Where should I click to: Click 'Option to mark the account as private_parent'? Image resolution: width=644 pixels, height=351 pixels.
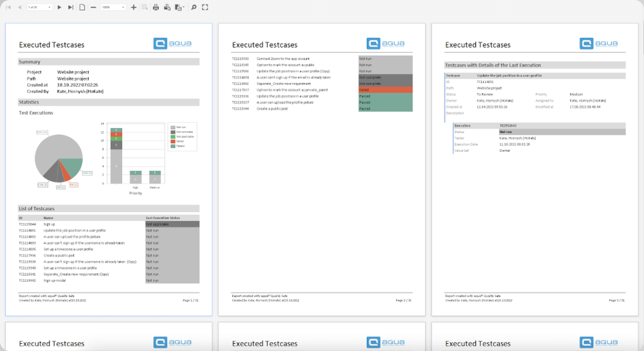click(x=293, y=90)
